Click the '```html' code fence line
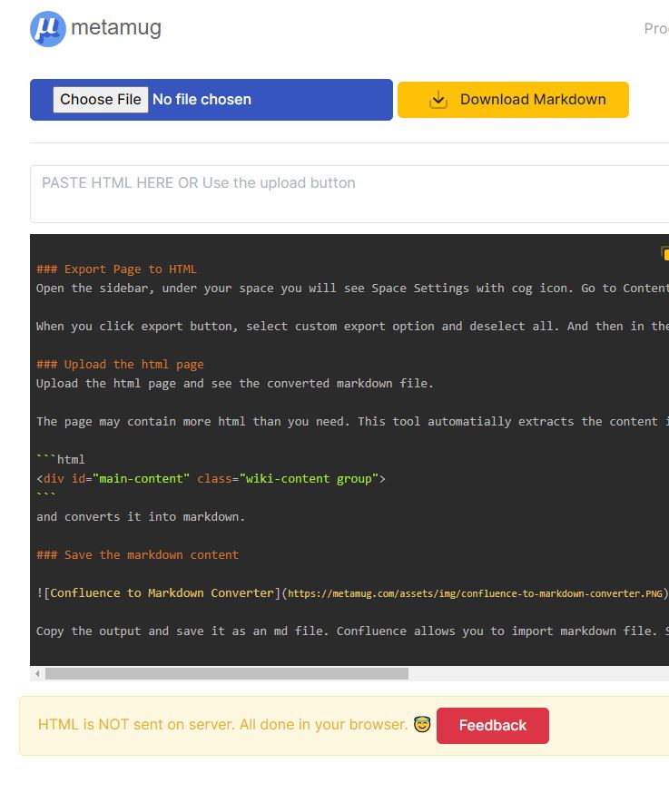This screenshot has width=669, height=812. coord(61,459)
